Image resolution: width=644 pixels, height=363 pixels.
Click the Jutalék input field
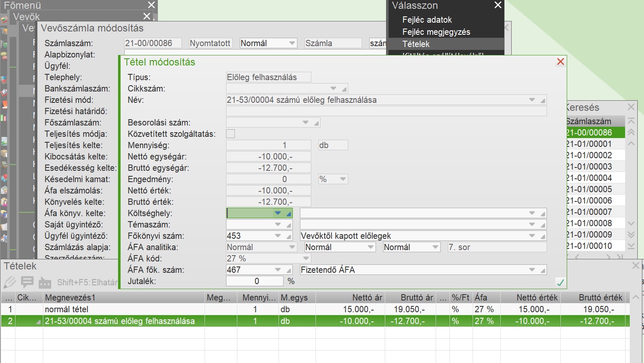(255, 281)
